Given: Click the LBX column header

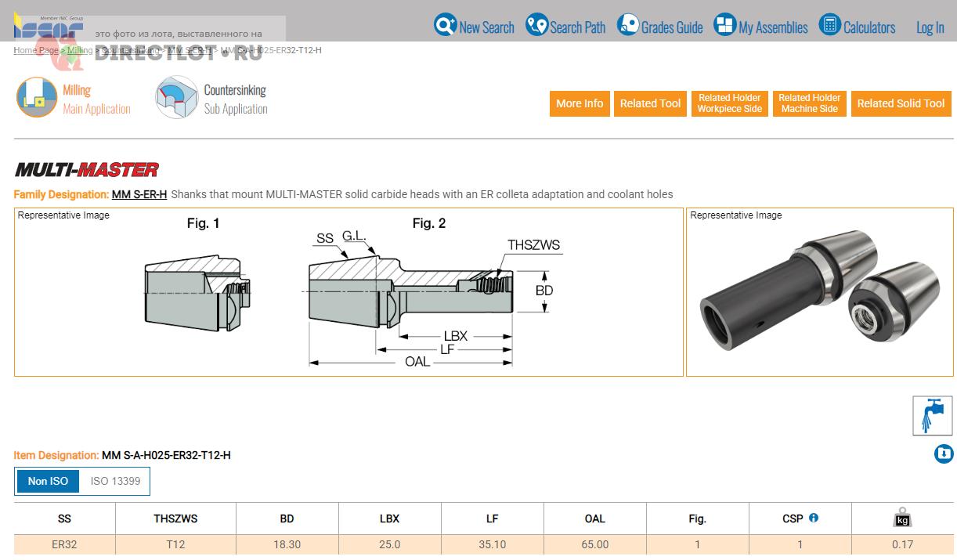Looking at the screenshot, I should [389, 518].
